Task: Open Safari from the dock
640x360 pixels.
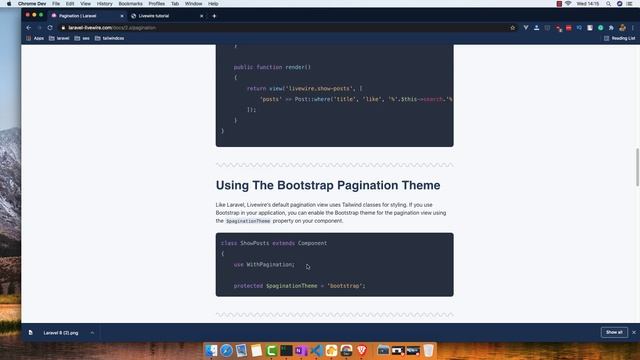Action: point(226,350)
